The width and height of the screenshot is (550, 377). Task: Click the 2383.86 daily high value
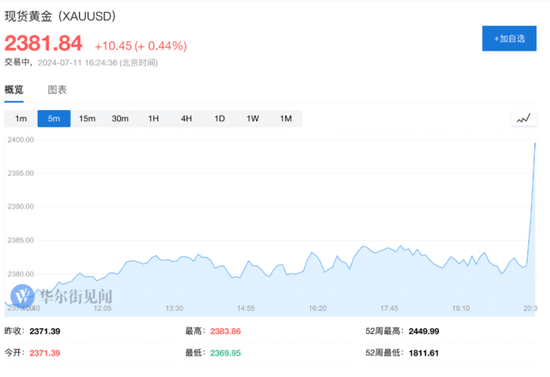[225, 331]
